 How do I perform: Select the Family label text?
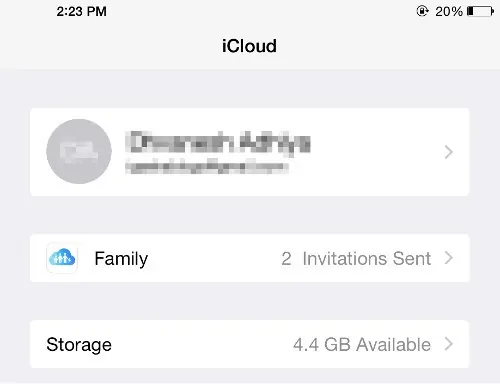pyautogui.click(x=121, y=259)
